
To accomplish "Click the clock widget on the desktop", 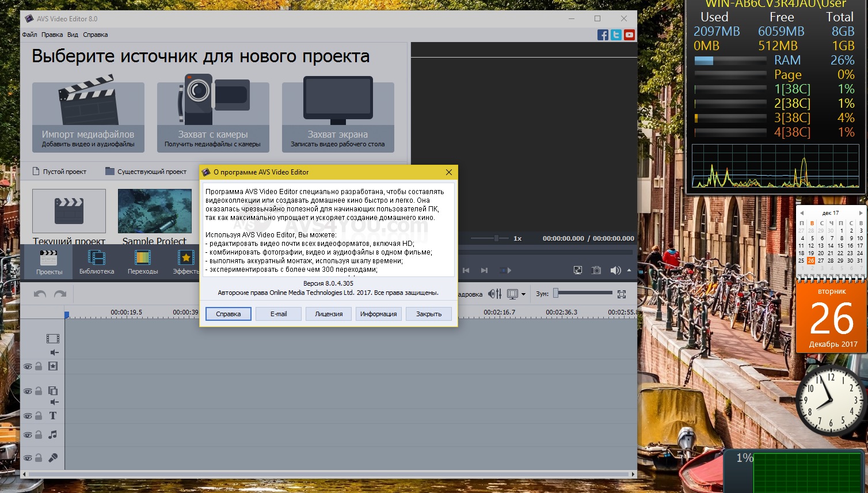I will click(831, 401).
